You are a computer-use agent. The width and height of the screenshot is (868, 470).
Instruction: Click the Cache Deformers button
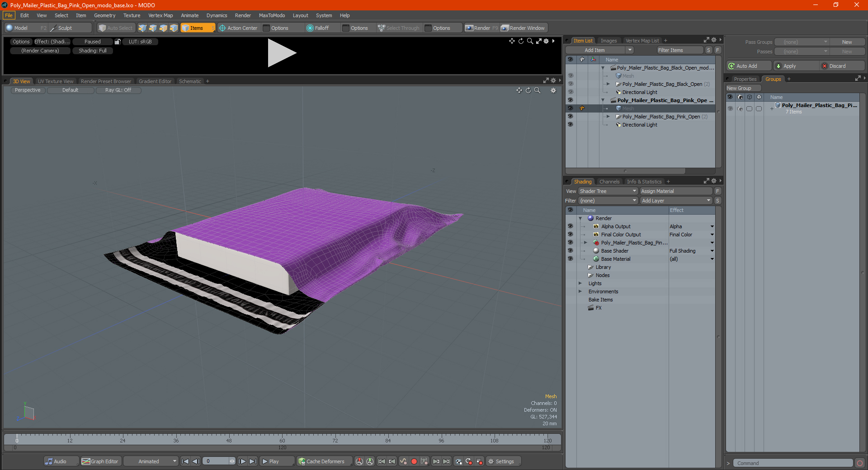coord(321,461)
